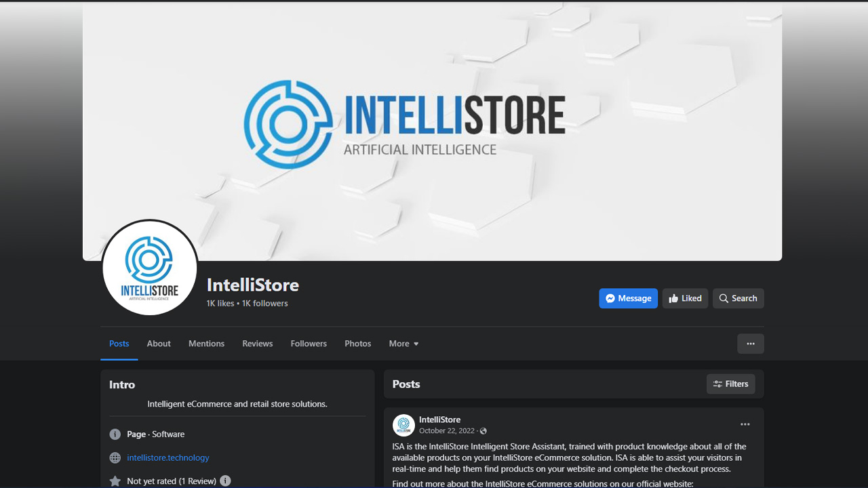Click the 1K followers text
The image size is (868, 488).
pyautogui.click(x=265, y=303)
